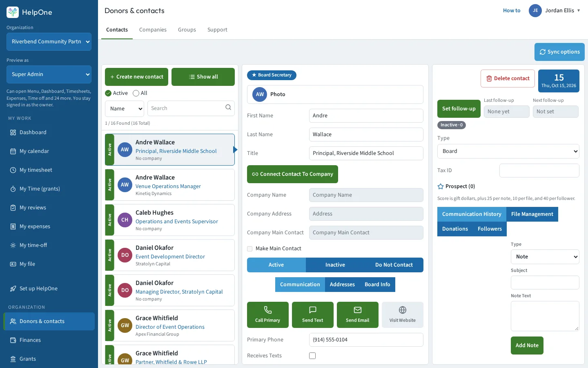Check the Make Main Contact checkbox
Viewport: 588px width, 368px height.
tap(250, 249)
